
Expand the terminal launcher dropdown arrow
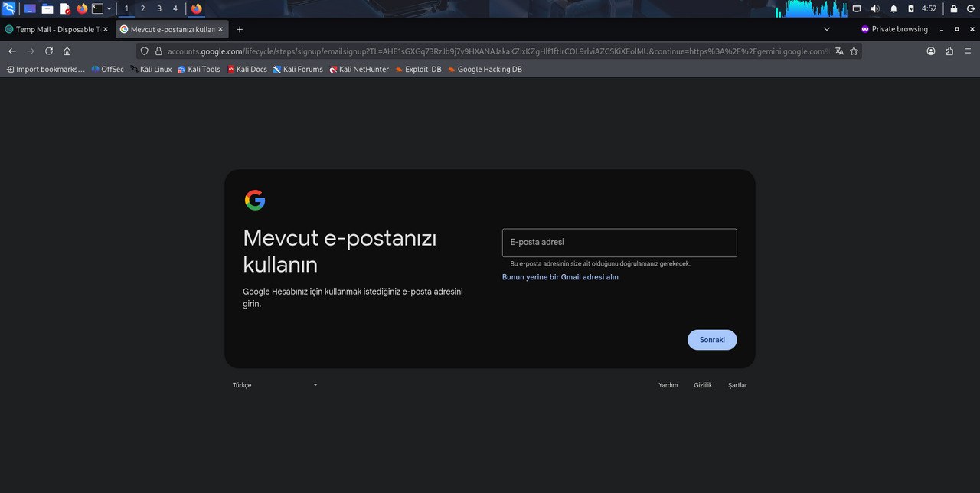point(109,8)
